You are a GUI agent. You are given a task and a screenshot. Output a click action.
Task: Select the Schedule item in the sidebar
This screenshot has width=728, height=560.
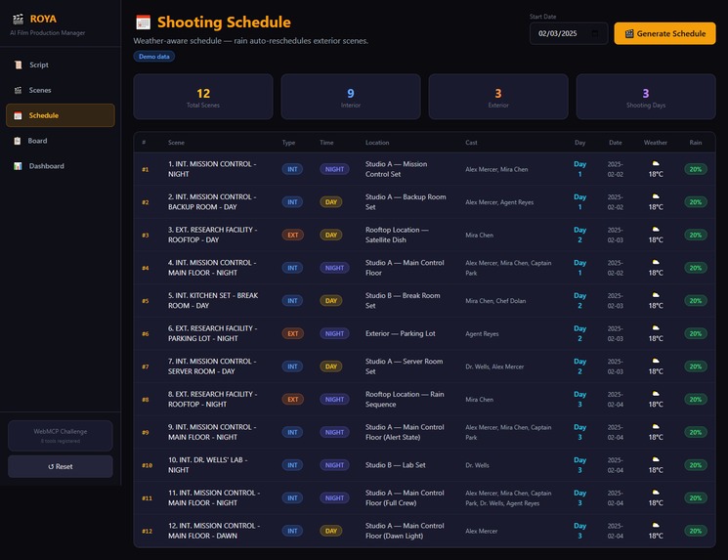tap(61, 115)
